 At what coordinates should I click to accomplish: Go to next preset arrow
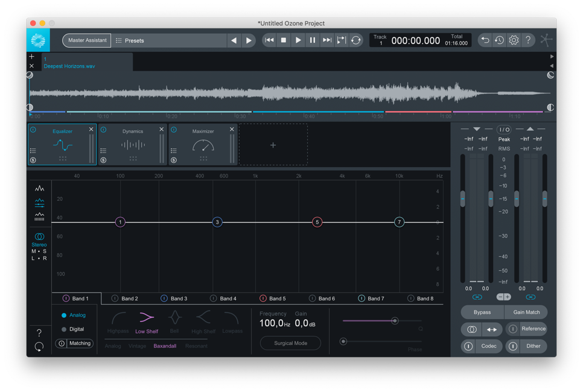coord(249,40)
